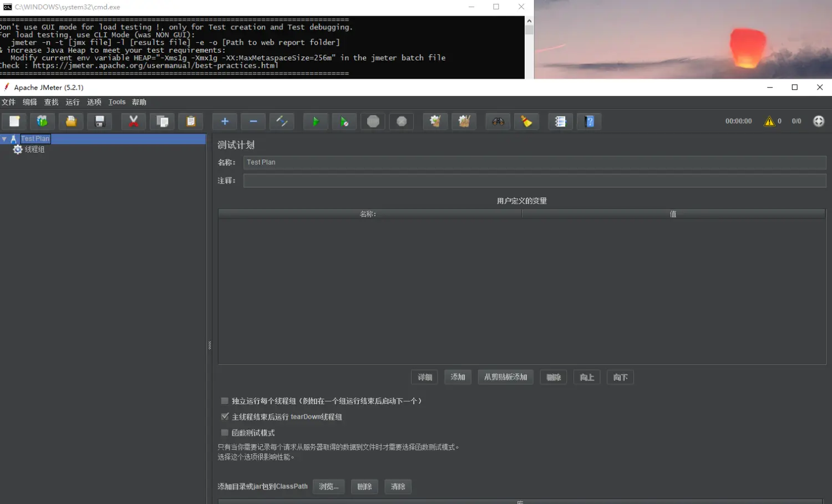Screen dimensions: 832x504
Task: Uncheck 主线程结束后运行 tearDown线程组 checkbox
Action: pyautogui.click(x=225, y=416)
